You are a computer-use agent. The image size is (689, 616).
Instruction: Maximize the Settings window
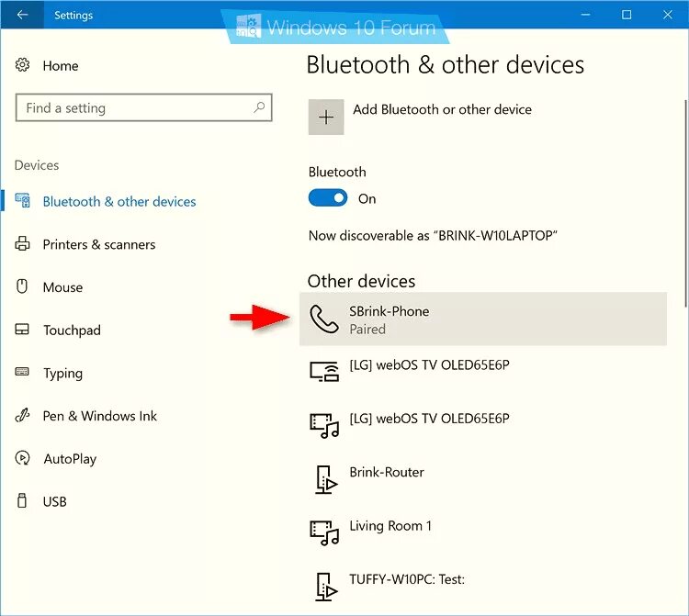tap(627, 15)
